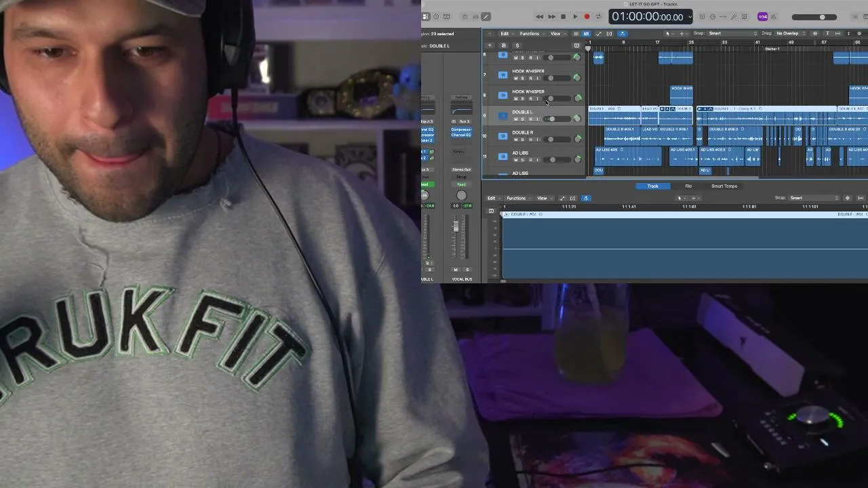Solo the VOCAL BUS channel strip
Screen dimensions: 868x488
(x=467, y=270)
